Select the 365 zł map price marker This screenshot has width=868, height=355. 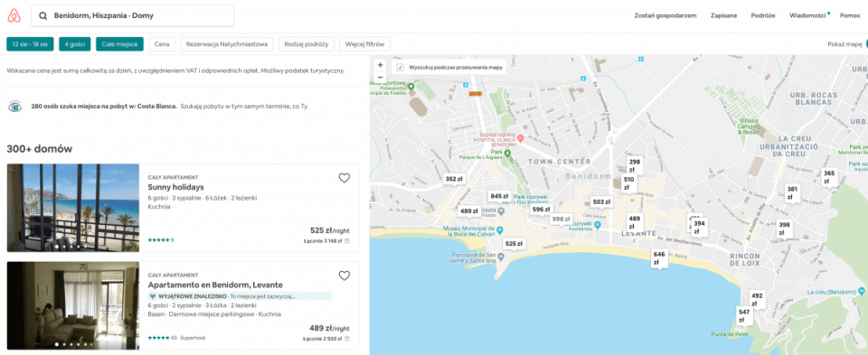(x=829, y=177)
